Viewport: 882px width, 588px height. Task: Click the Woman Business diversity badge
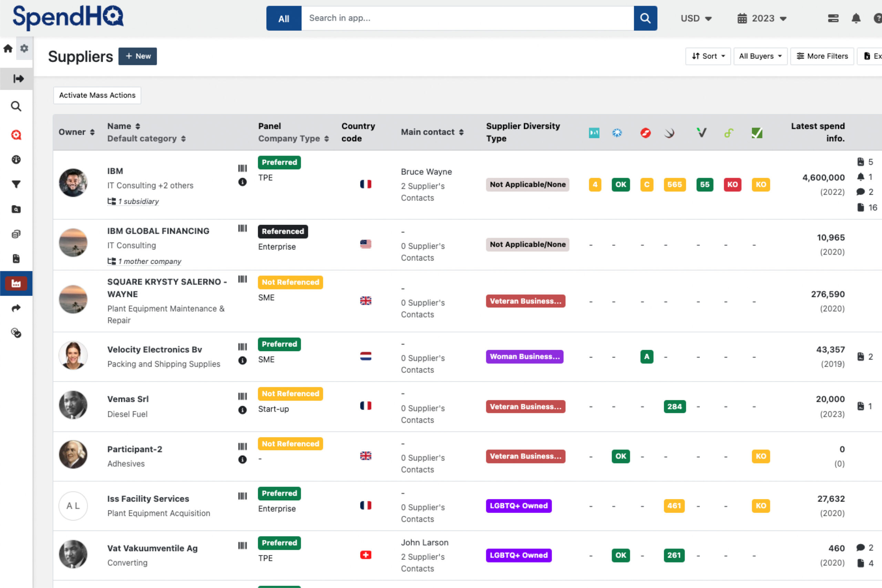(x=525, y=357)
